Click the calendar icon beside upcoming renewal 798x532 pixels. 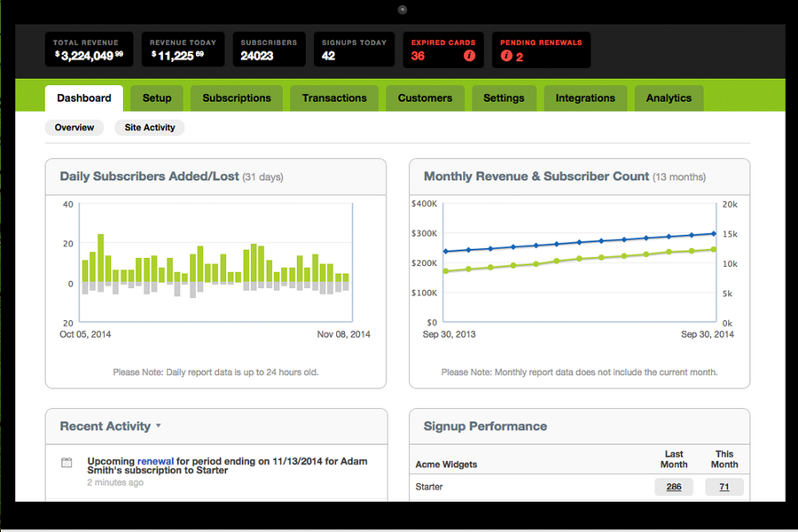coord(66,462)
